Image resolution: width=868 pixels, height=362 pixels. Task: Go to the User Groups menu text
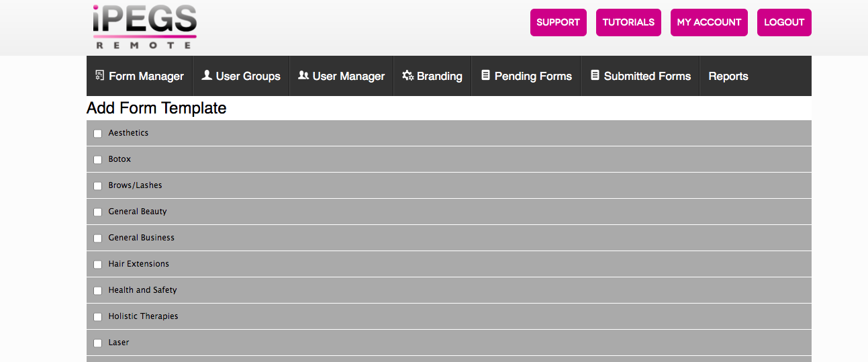click(248, 76)
